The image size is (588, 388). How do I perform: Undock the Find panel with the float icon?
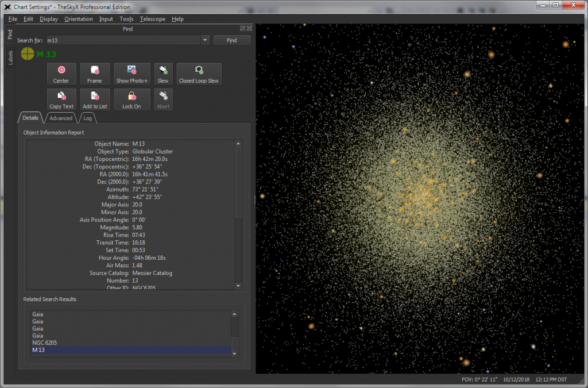(x=243, y=28)
